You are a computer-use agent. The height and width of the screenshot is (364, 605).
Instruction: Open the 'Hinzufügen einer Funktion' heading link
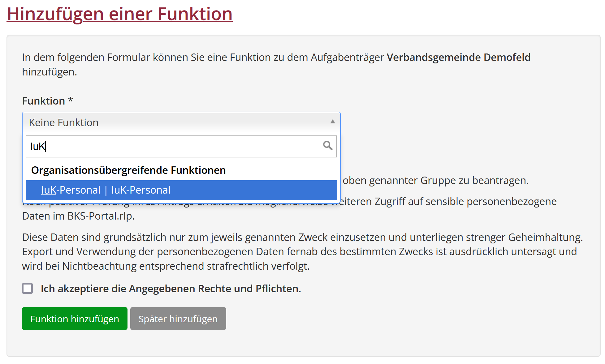(x=119, y=14)
